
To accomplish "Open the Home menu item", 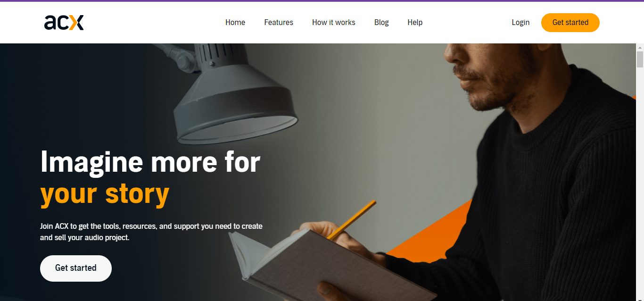I will point(235,22).
